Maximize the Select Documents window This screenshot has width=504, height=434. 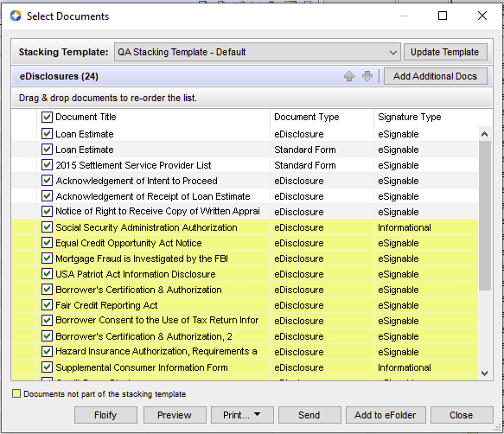pyautogui.click(x=443, y=16)
